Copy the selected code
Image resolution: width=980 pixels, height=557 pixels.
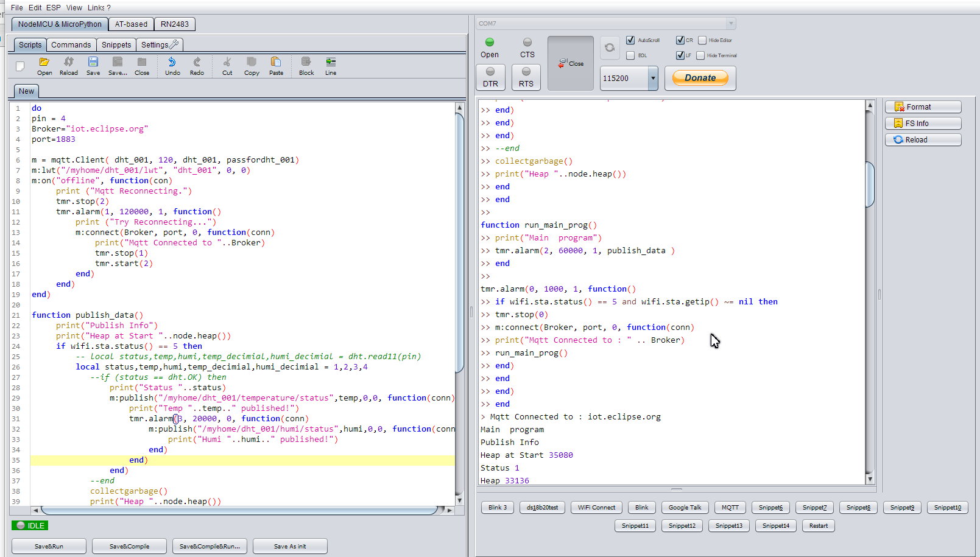coord(252,66)
